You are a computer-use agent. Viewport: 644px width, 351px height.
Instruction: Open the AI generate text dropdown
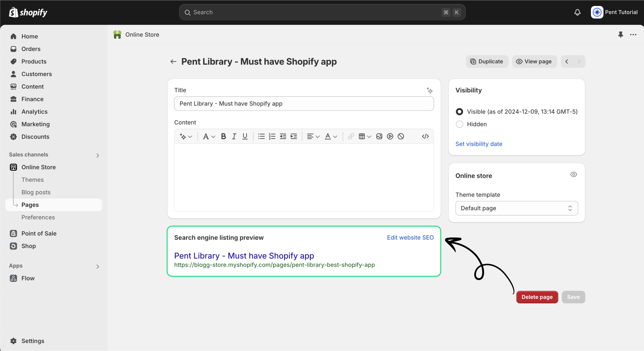(x=186, y=136)
